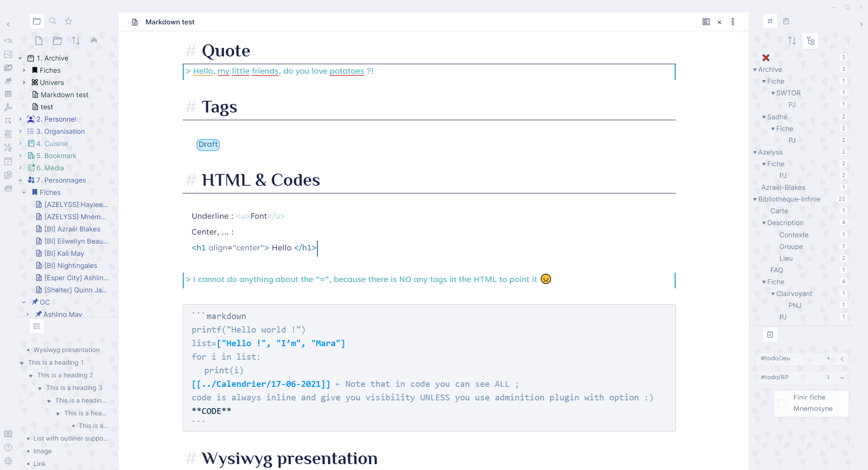
Task: Collapse all folders in file explorer
Action: pyautogui.click(x=94, y=41)
